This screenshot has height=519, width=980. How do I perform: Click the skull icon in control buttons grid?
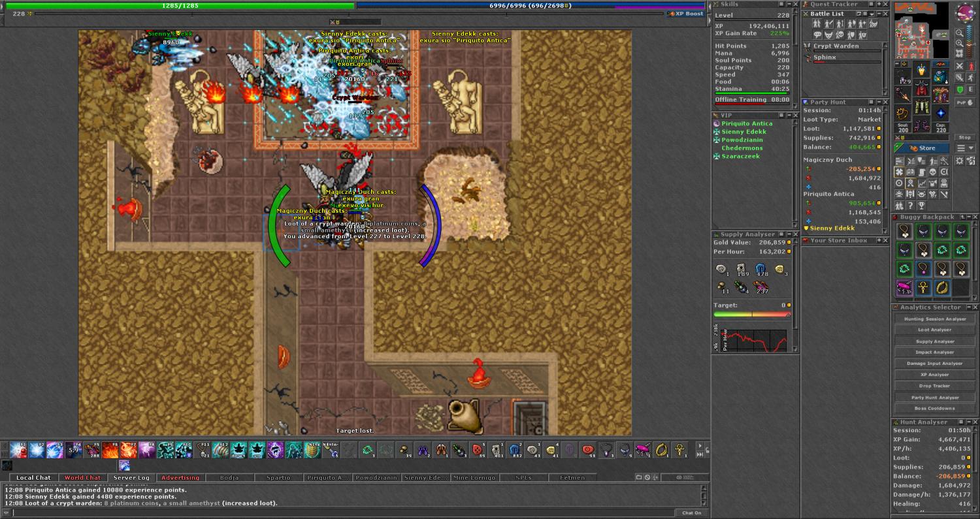pyautogui.click(x=932, y=171)
